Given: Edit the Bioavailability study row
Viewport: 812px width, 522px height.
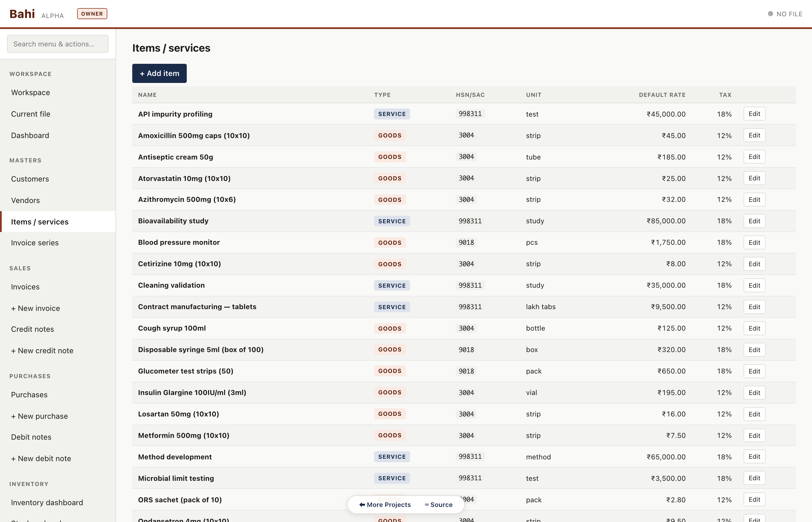Looking at the screenshot, I should click(x=754, y=221).
